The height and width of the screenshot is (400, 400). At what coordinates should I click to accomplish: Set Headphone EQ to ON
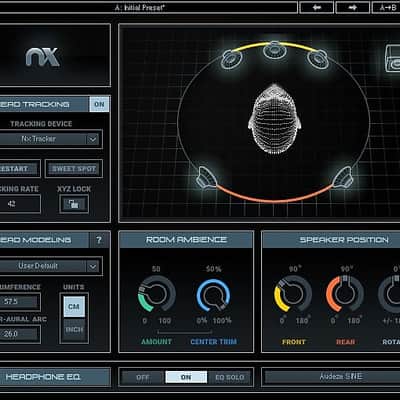(186, 377)
